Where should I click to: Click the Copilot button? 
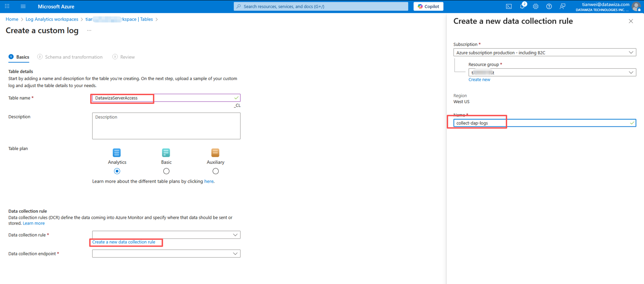click(x=428, y=6)
